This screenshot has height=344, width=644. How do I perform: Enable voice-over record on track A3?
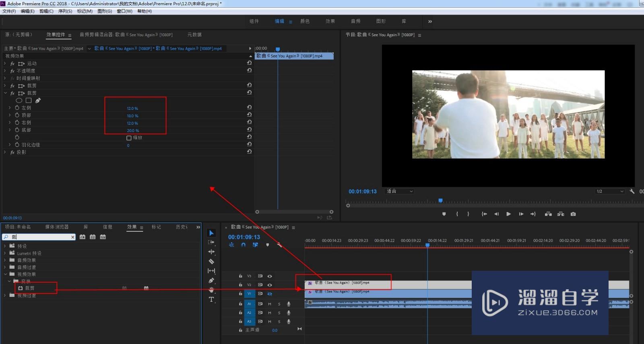point(289,321)
